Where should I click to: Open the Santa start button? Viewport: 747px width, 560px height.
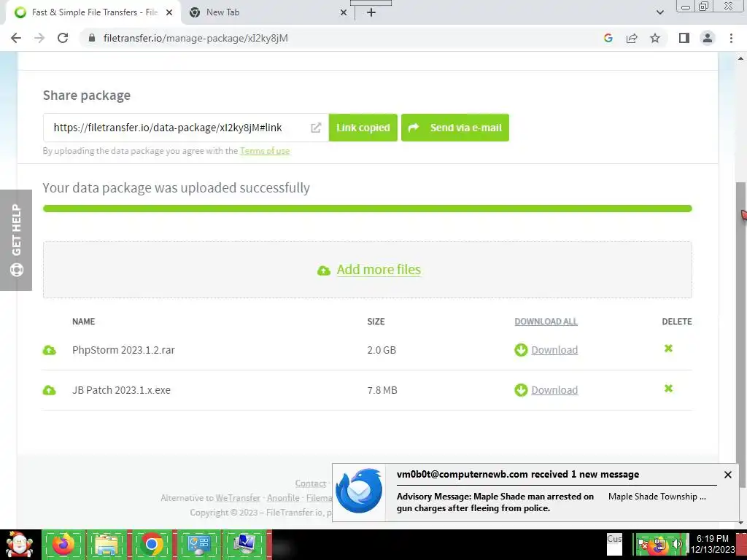click(19, 545)
